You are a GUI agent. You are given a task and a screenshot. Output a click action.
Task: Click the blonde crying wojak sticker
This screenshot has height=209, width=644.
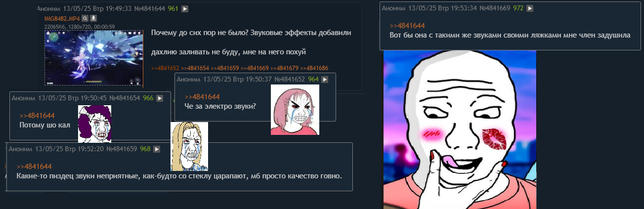[x=189, y=146]
